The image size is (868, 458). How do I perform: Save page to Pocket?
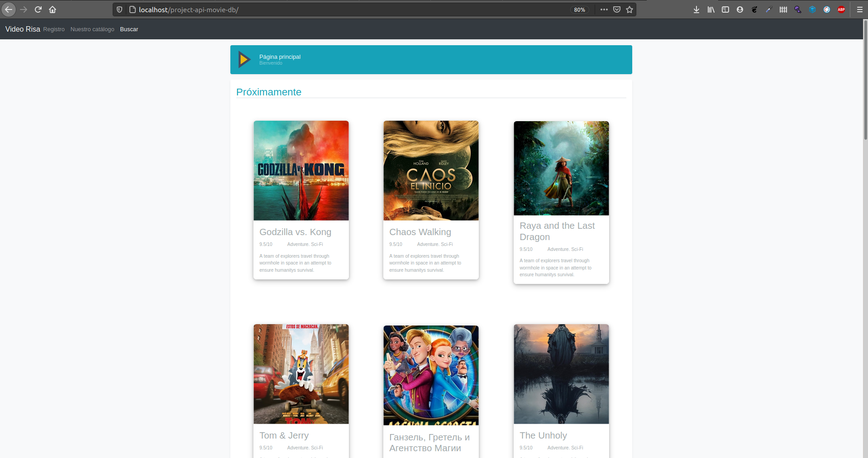[617, 9]
